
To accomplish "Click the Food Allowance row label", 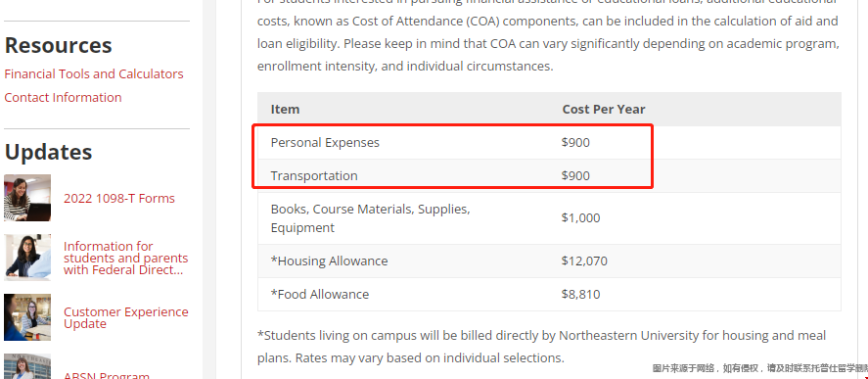I will tap(319, 294).
